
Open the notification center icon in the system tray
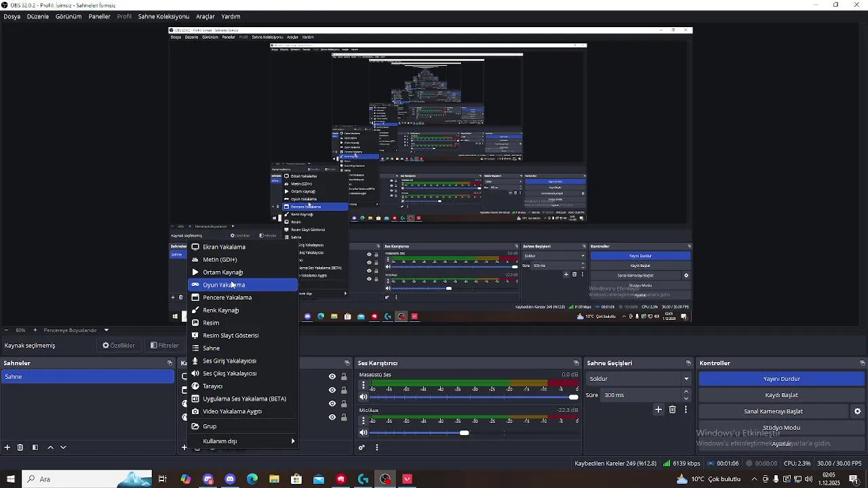[854, 479]
